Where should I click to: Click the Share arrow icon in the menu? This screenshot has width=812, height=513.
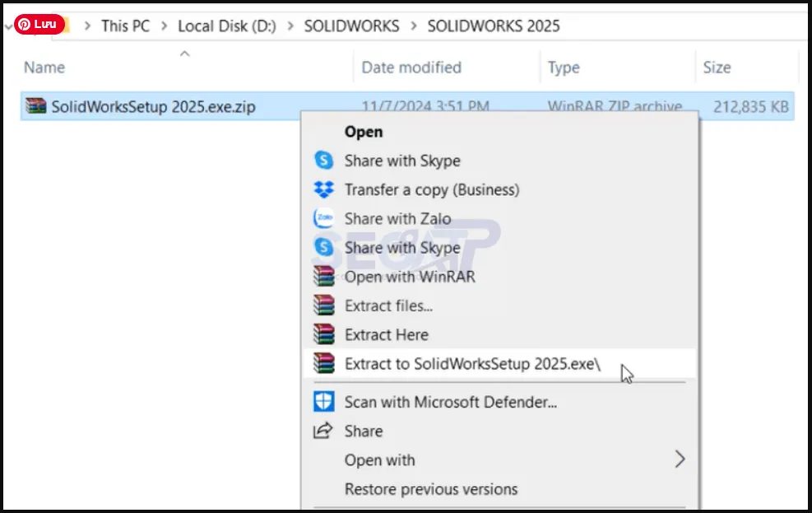point(324,431)
